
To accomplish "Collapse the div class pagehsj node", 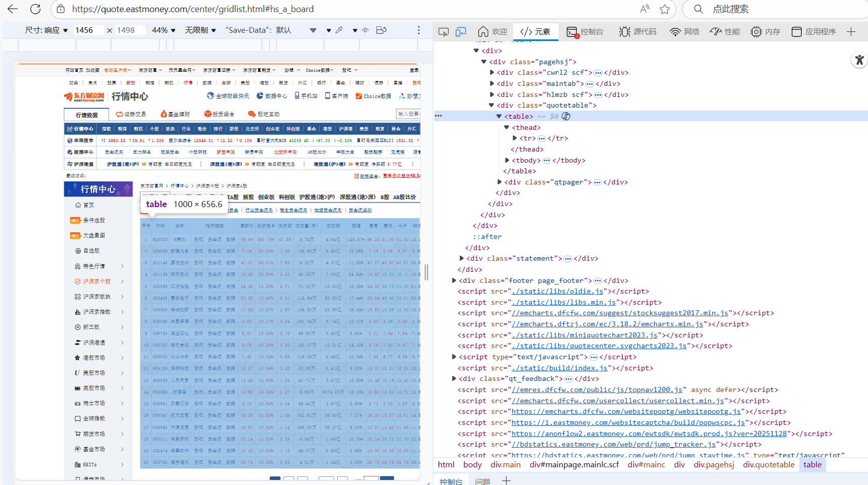I will point(484,62).
